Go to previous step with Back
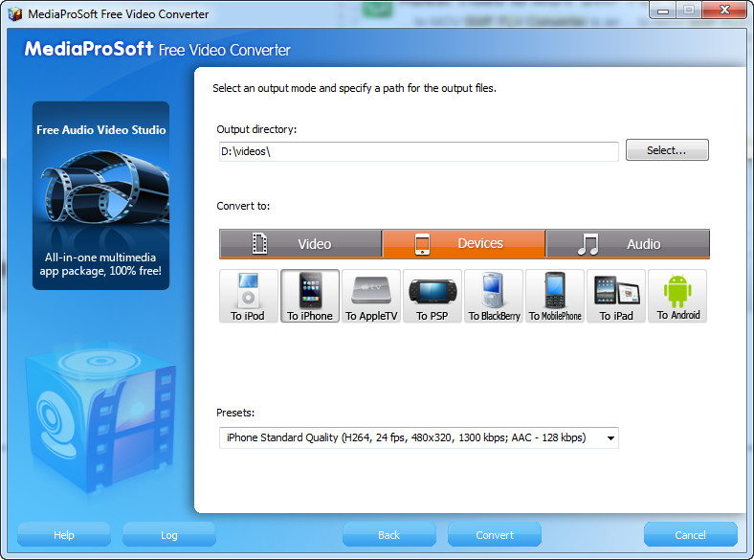Viewport: 754px width, 560px height. pyautogui.click(x=389, y=534)
